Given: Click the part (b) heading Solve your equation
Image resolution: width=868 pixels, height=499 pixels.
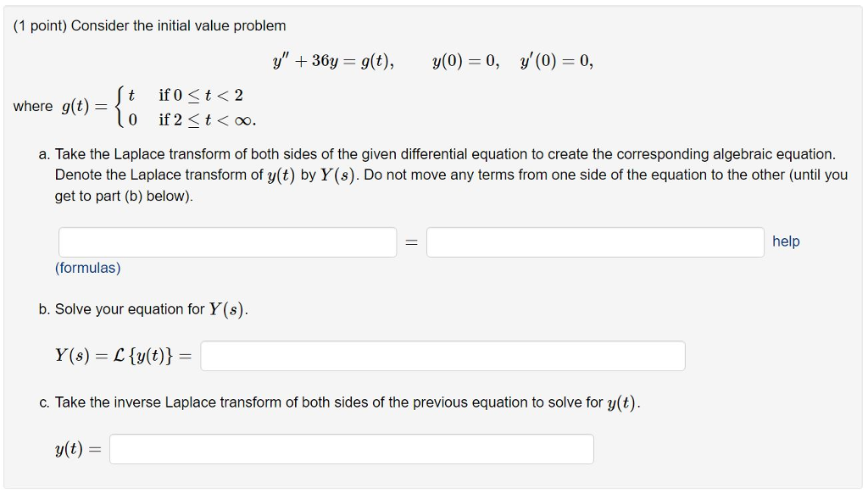Looking at the screenshot, I should (144, 308).
